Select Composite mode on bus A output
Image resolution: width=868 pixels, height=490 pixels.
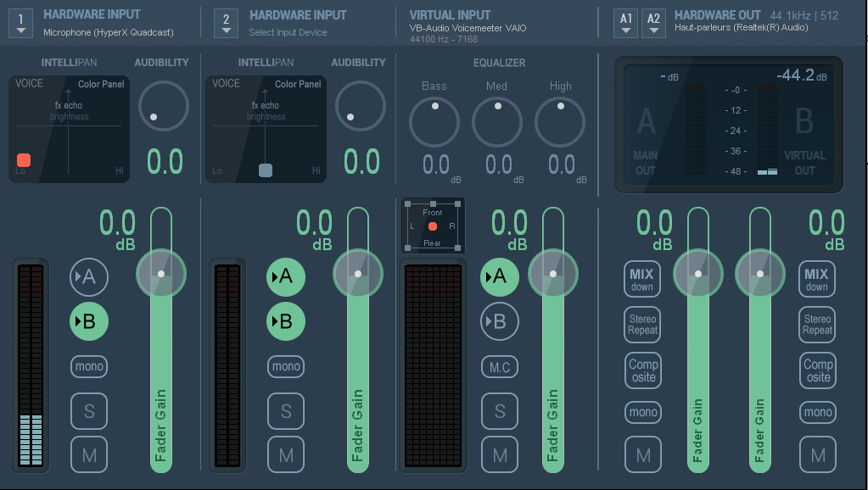(643, 370)
